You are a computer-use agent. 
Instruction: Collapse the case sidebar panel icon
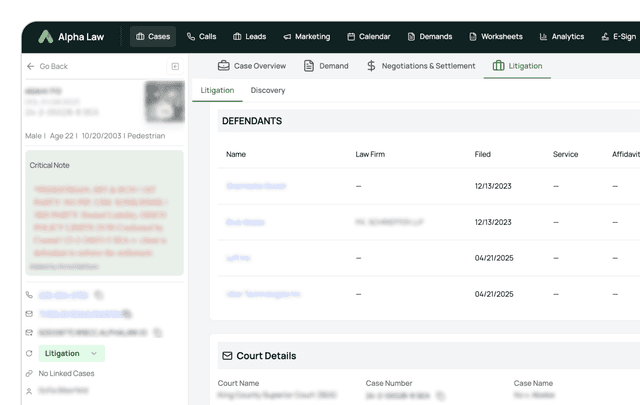coord(175,66)
